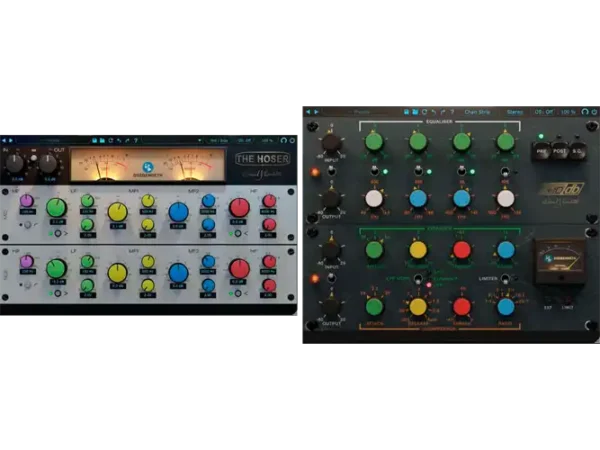Click the green compressor ATTACK knob
This screenshot has width=600, height=450.
tap(375, 307)
